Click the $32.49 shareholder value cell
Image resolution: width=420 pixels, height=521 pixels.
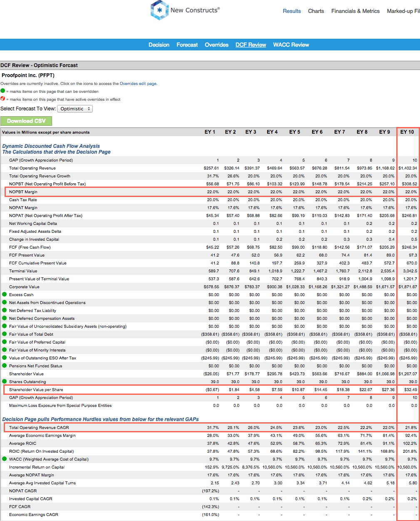click(x=410, y=390)
